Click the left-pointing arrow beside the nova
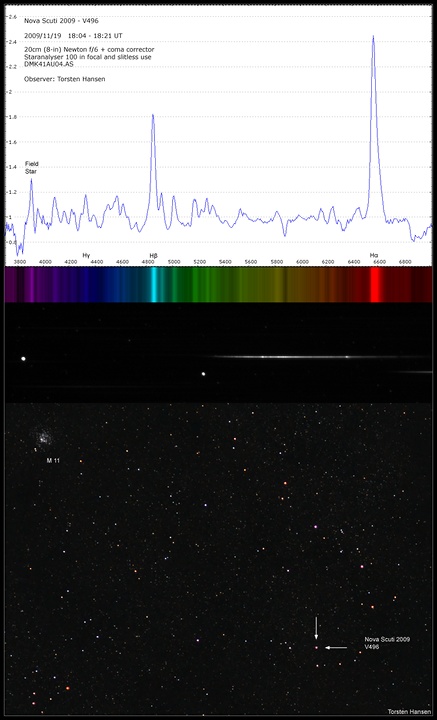The width and height of the screenshot is (437, 720). coord(336,647)
